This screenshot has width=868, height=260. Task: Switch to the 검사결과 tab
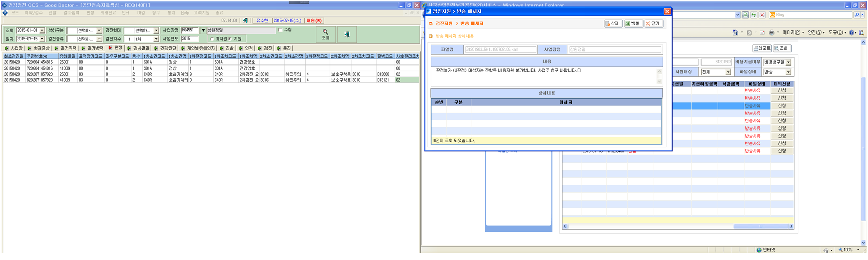pos(138,48)
